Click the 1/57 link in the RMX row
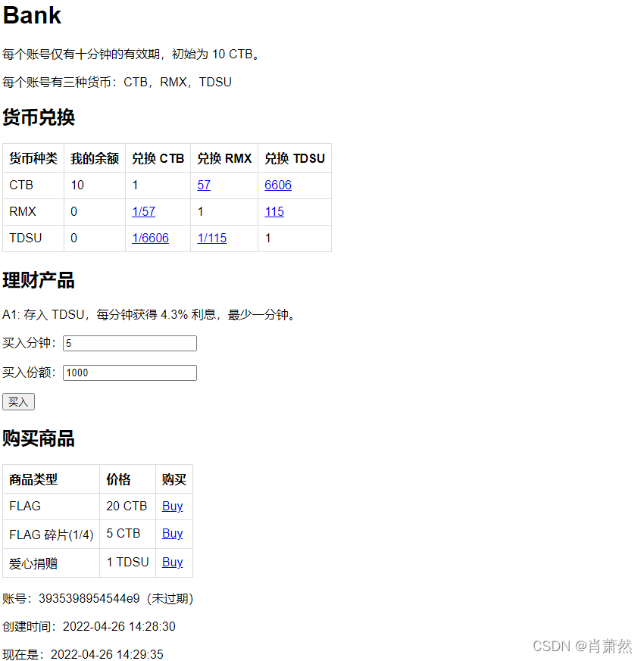 (143, 211)
